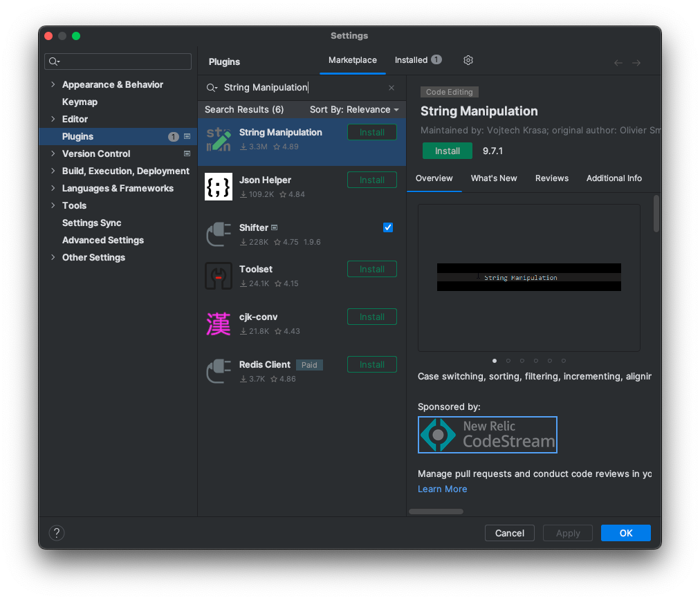Click the Plugins sidebar update count badge
This screenshot has width=700, height=600.
coord(173,136)
